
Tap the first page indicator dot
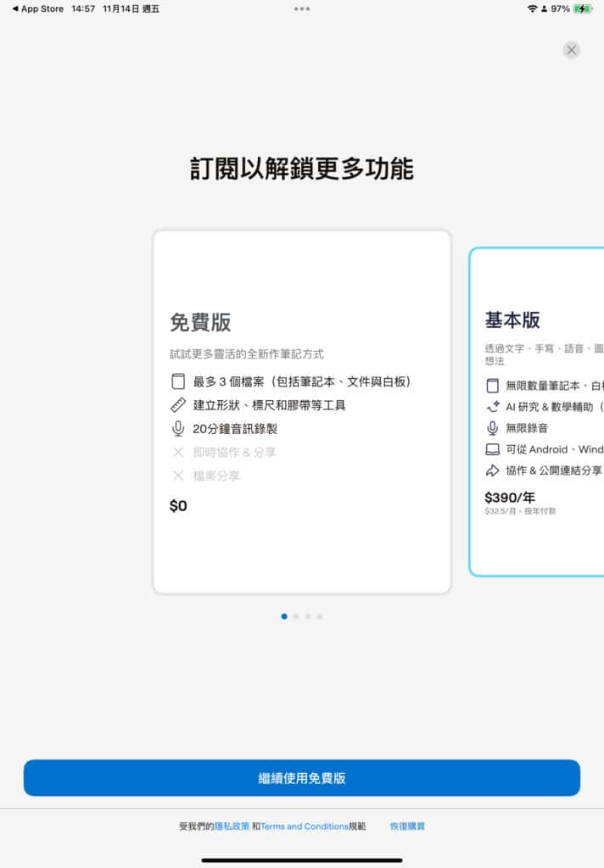284,616
